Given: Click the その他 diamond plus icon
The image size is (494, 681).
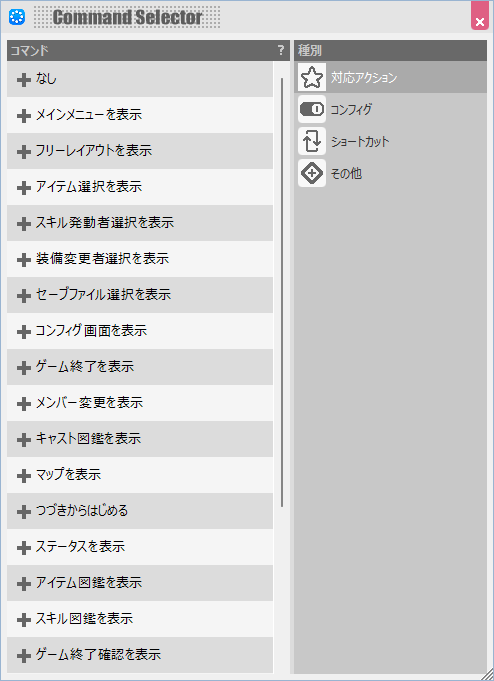Looking at the screenshot, I should (312, 174).
